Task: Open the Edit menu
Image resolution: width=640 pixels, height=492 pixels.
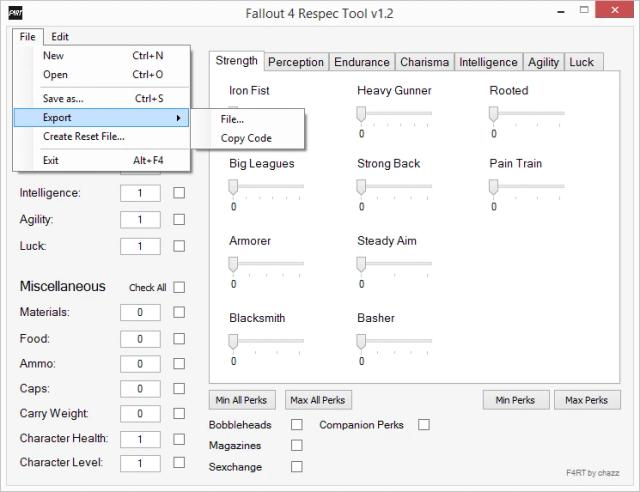Action: [x=60, y=37]
